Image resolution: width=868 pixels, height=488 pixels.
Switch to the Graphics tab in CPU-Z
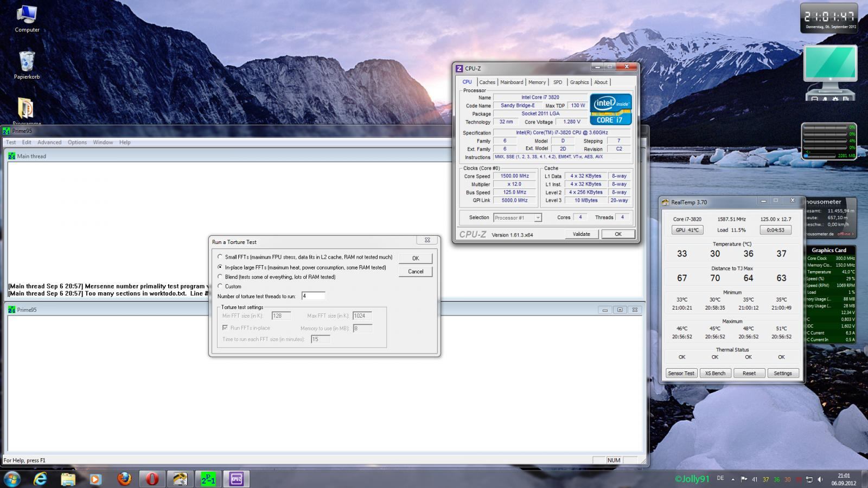(x=579, y=82)
